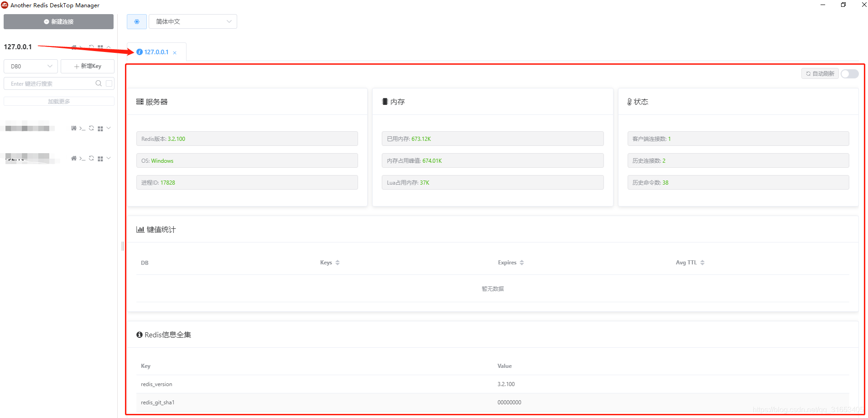
Task: Select the redis_git_sha1 row key
Action: 157,403
